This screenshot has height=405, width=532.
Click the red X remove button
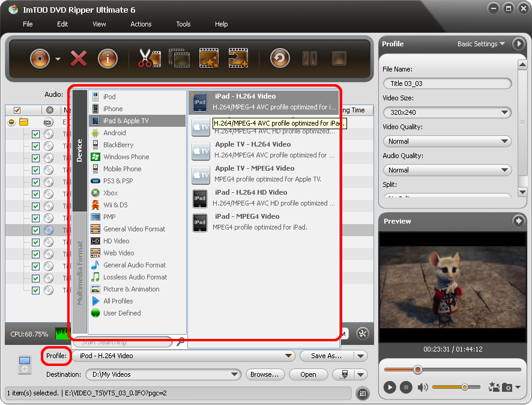(79, 58)
